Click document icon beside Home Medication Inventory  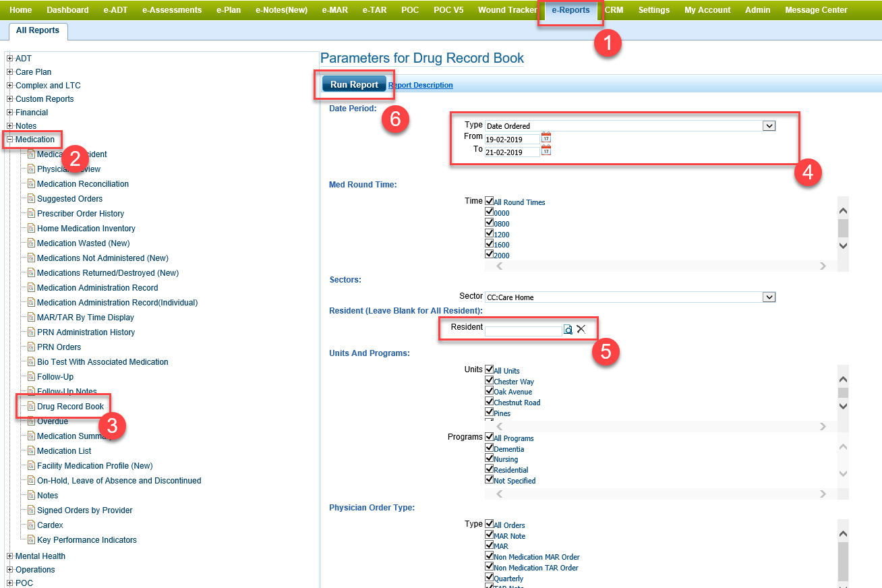click(x=31, y=228)
